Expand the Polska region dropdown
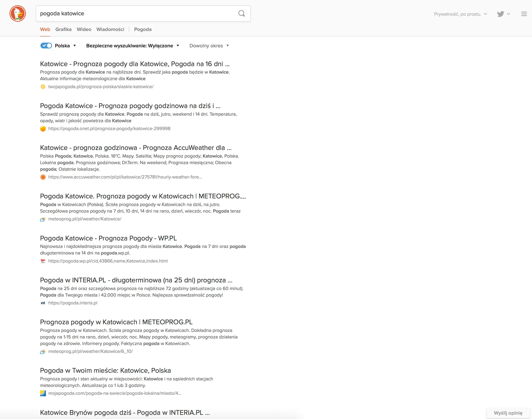This screenshot has width=532, height=419. [x=66, y=46]
